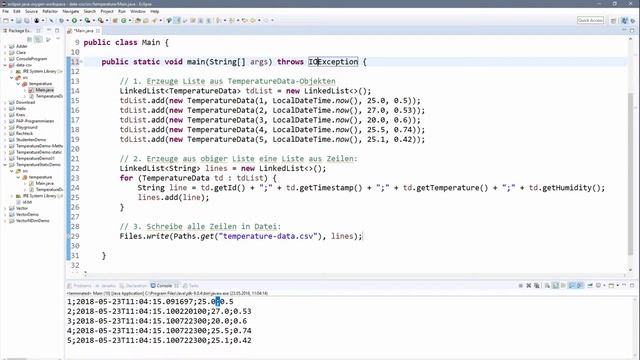The height and width of the screenshot is (360, 640).
Task: Open the Debug button dropdown arrow
Action: tap(68, 20)
